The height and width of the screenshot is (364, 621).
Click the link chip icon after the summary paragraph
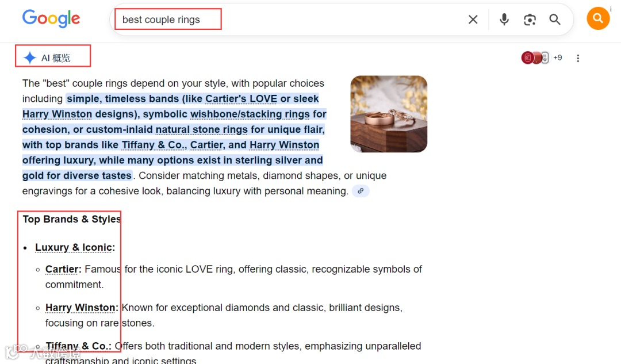(x=361, y=191)
